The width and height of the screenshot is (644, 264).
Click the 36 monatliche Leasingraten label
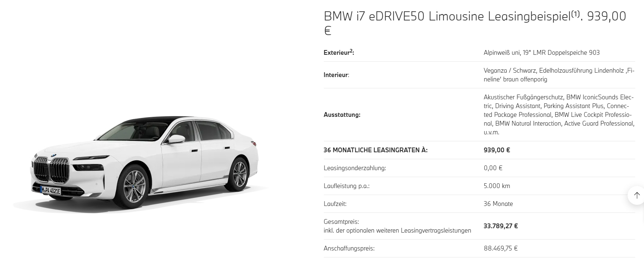coord(375,150)
